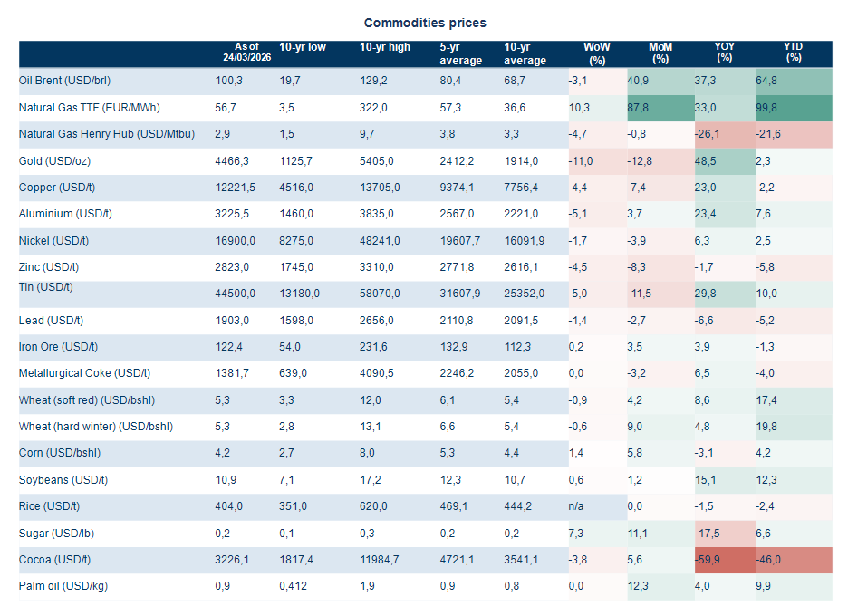Select the Metallurgical Coke (USD/t) row label
Screen dimensions: 848x616
tap(84, 373)
